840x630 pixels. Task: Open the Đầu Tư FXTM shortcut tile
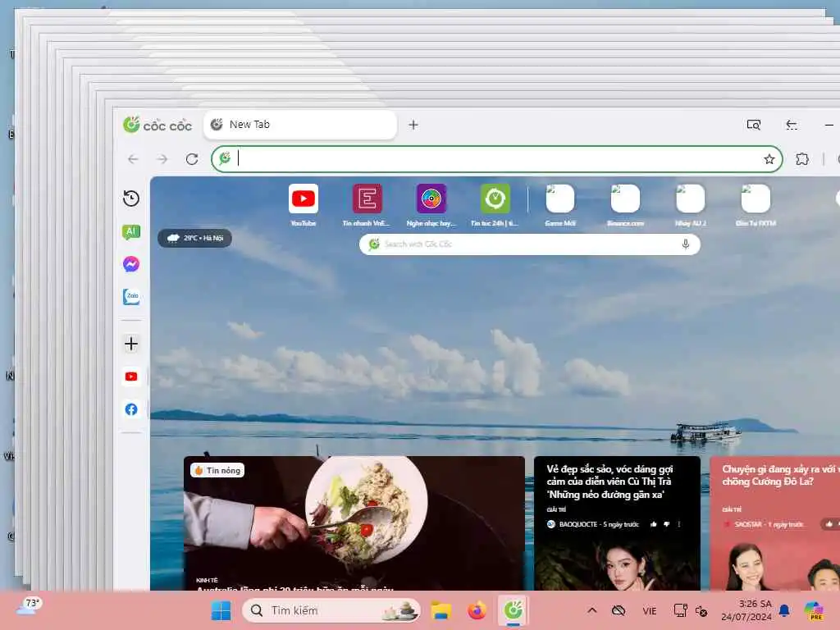756,204
